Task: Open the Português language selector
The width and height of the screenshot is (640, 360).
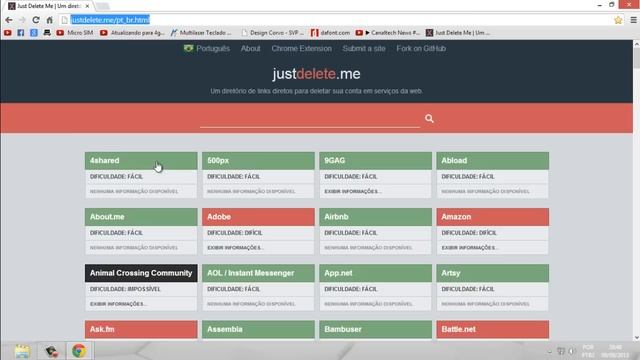Action: click(x=207, y=49)
